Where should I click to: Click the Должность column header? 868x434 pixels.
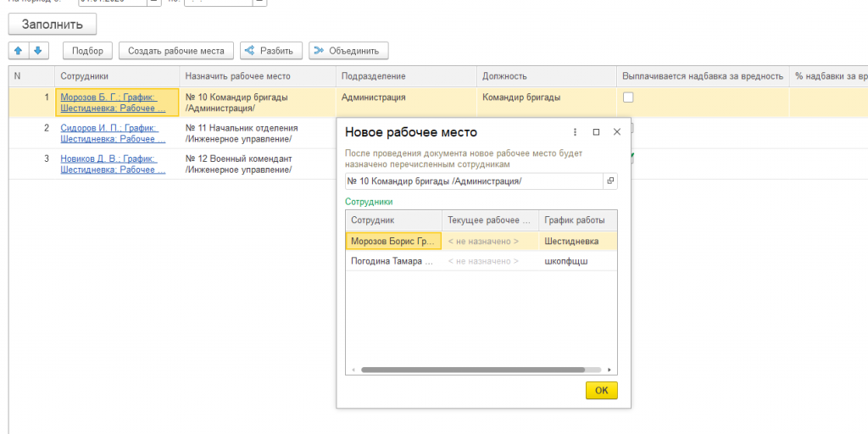point(547,76)
